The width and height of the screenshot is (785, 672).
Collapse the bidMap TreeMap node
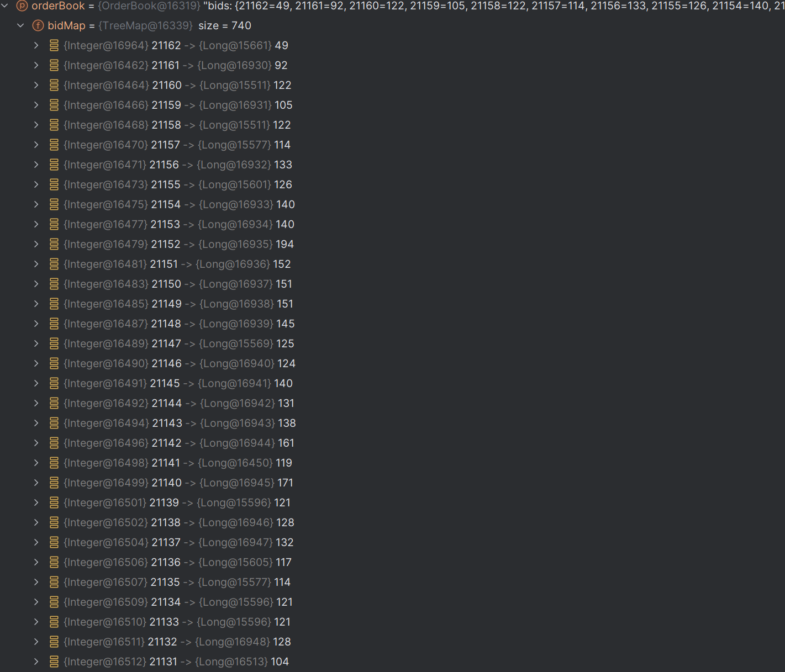click(21, 26)
